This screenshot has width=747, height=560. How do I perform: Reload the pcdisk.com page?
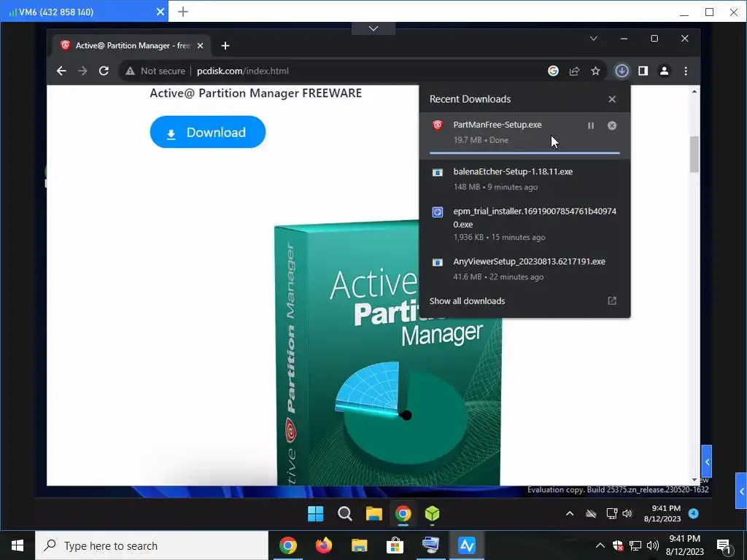104,71
